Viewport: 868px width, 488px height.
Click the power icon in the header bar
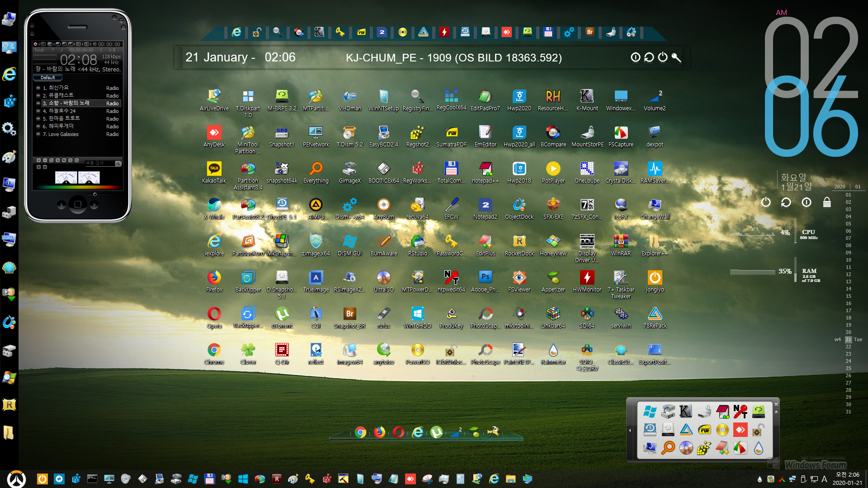[662, 57]
